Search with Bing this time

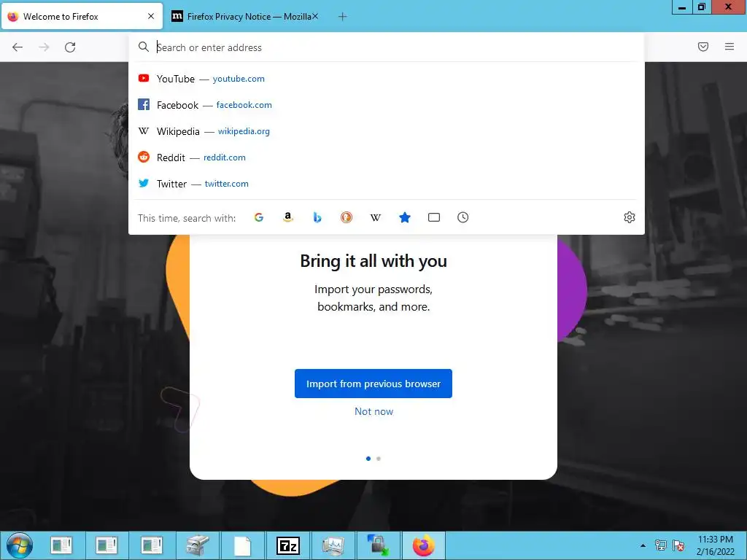[317, 217]
